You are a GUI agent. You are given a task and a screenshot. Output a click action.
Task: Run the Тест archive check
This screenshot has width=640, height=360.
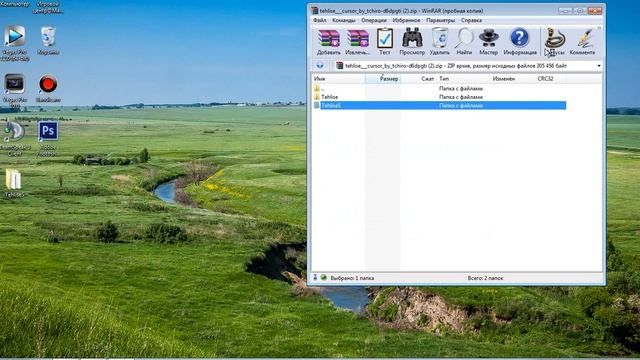click(384, 41)
